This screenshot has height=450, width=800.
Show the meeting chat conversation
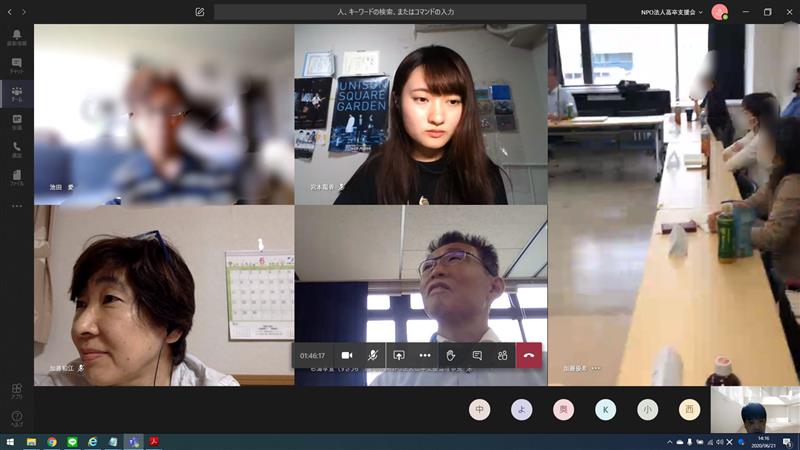(477, 355)
